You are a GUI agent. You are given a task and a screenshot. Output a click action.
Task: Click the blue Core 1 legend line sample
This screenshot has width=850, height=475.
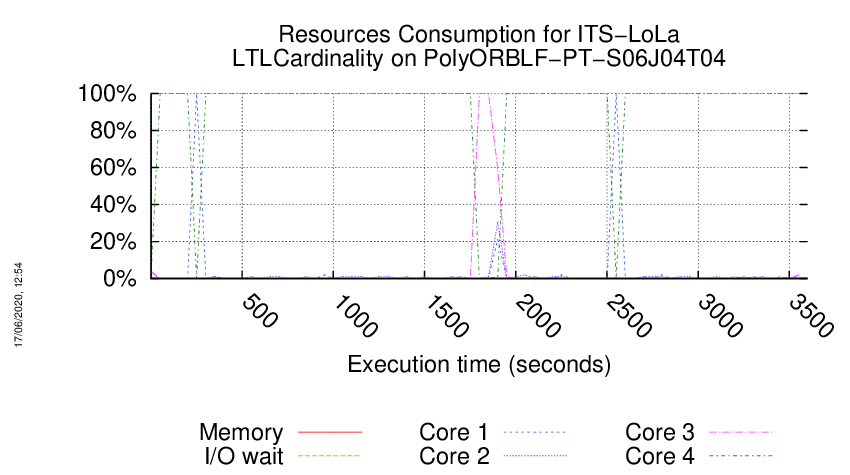pyautogui.click(x=535, y=432)
